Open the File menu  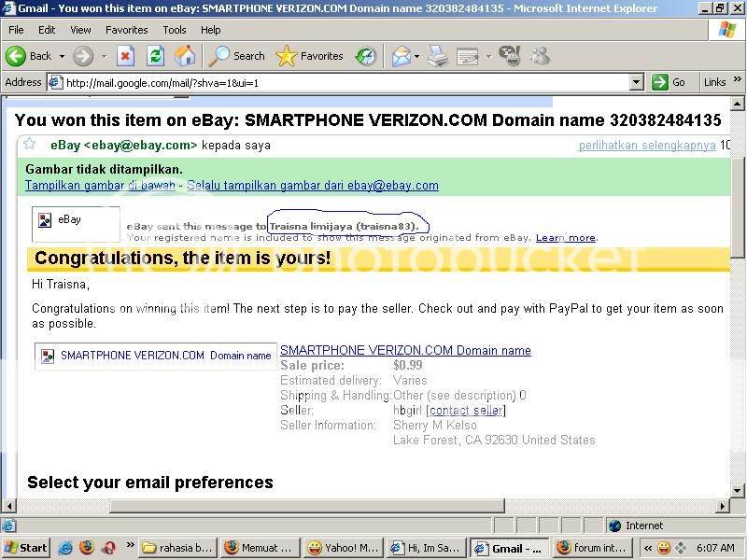coord(16,30)
